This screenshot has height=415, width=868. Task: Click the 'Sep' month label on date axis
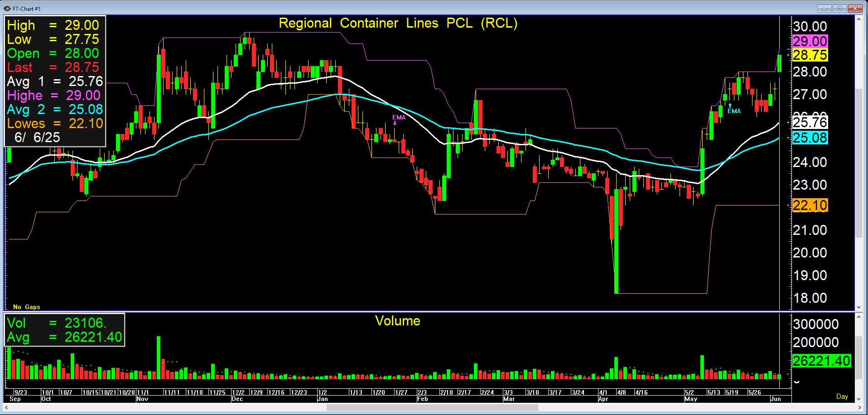tap(15, 399)
